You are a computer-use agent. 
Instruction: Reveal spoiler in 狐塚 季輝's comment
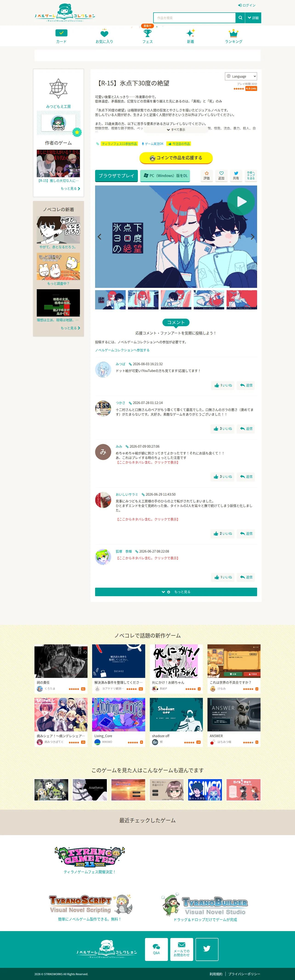pyautogui.click(x=147, y=558)
